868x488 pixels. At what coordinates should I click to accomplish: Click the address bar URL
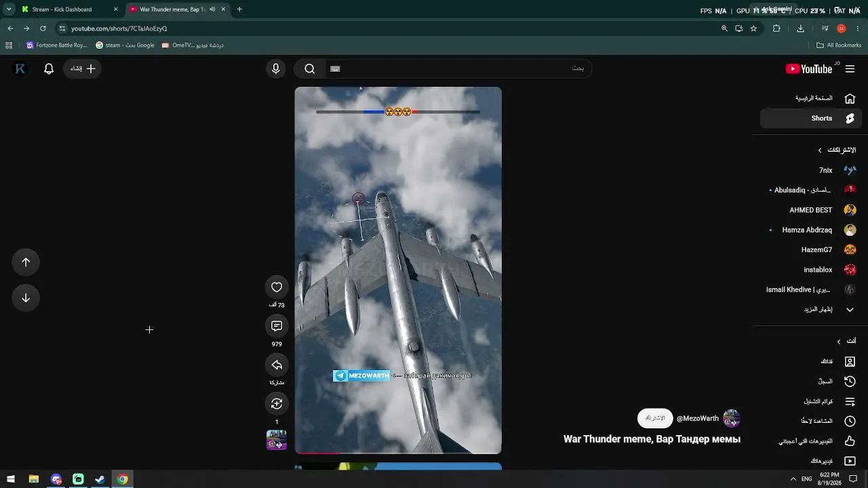(119, 28)
